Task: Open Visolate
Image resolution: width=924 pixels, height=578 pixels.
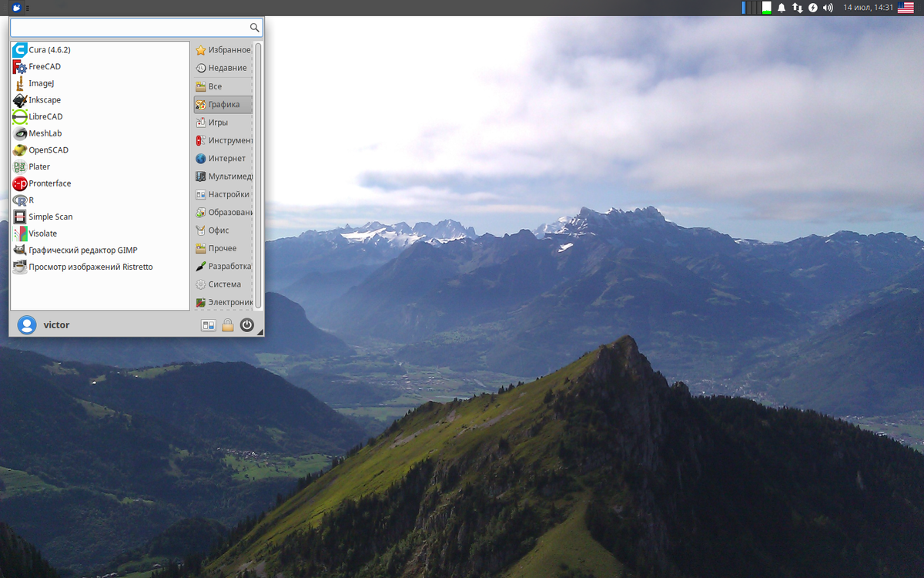Action: (x=100, y=234)
